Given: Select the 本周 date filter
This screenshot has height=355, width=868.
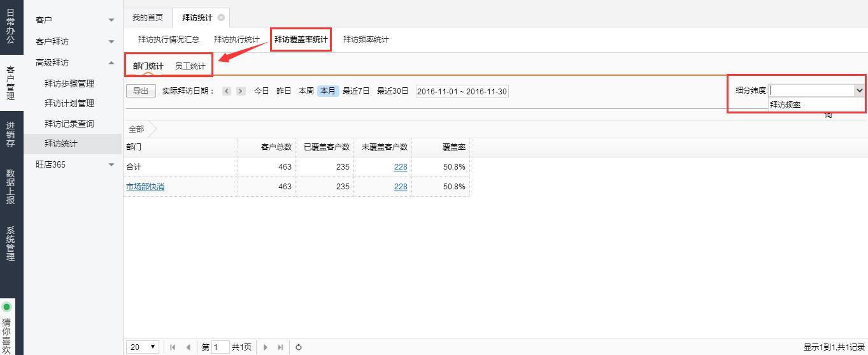Looking at the screenshot, I should click(306, 91).
